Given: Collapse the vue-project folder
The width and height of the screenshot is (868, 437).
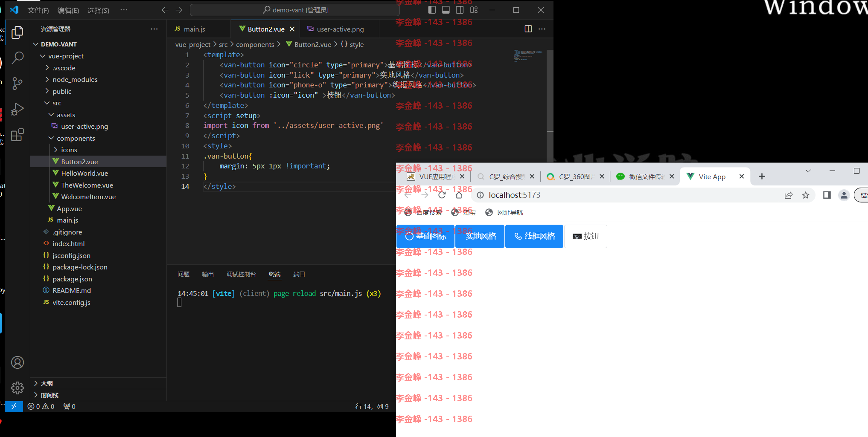Looking at the screenshot, I should pyautogui.click(x=43, y=56).
